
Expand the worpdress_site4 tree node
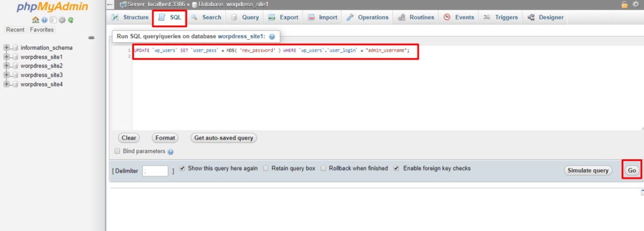click(6, 84)
